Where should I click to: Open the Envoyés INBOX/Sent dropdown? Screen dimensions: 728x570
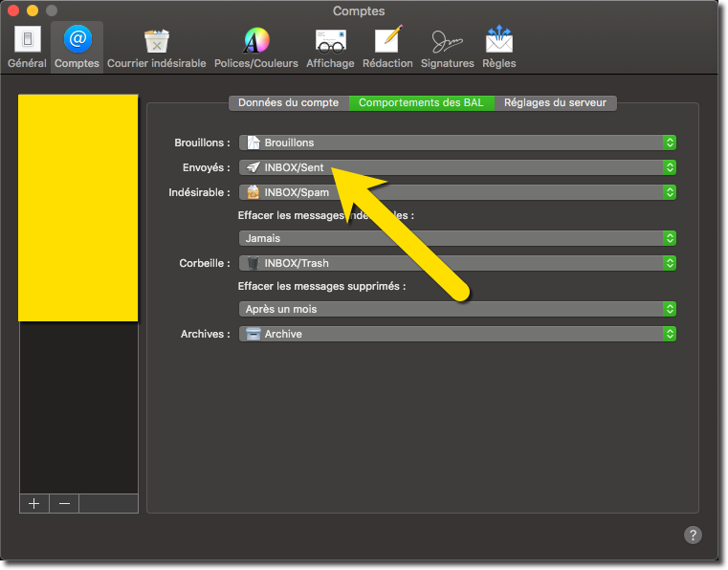[x=457, y=167]
